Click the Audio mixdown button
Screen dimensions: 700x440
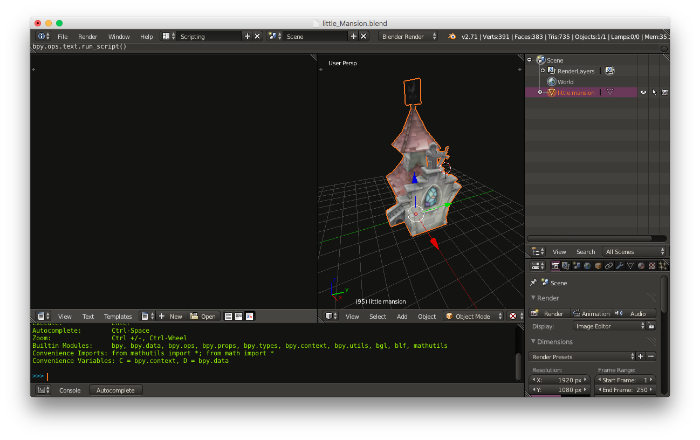click(x=634, y=314)
